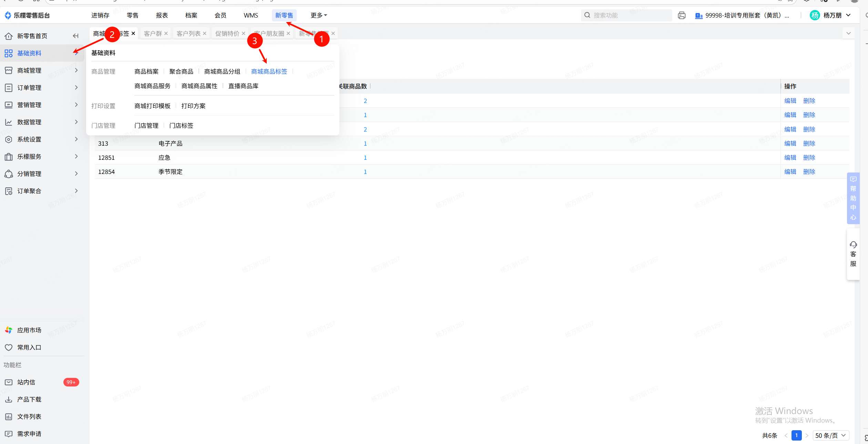Open the 更多 top menu dropdown
868x444 pixels.
(318, 15)
